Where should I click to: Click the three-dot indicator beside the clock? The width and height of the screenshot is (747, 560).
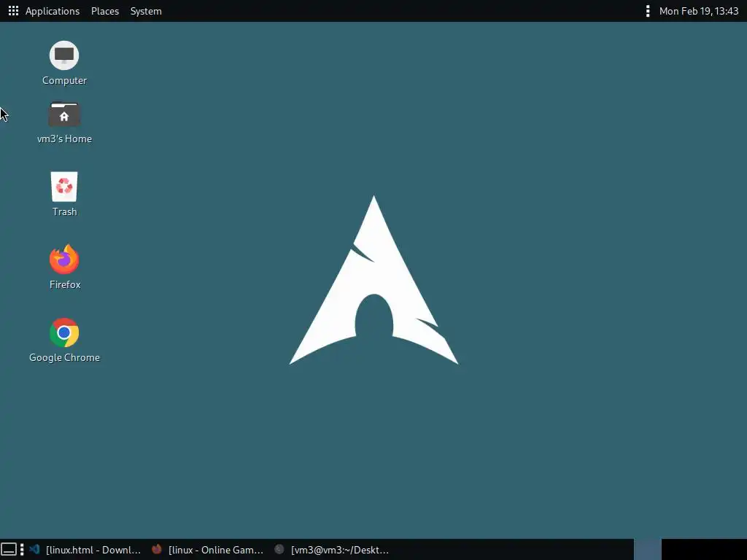click(648, 11)
